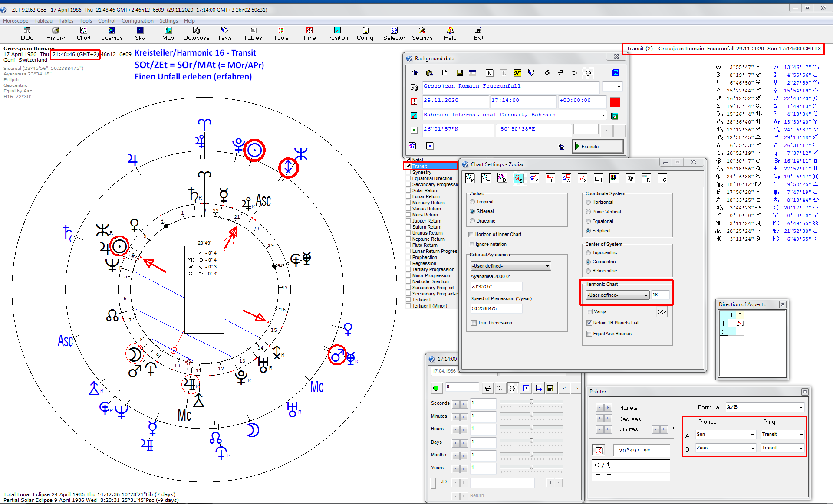Viewport: 833px width, 504px height.
Task: Click the save floppy icon in Background data
Action: point(459,73)
